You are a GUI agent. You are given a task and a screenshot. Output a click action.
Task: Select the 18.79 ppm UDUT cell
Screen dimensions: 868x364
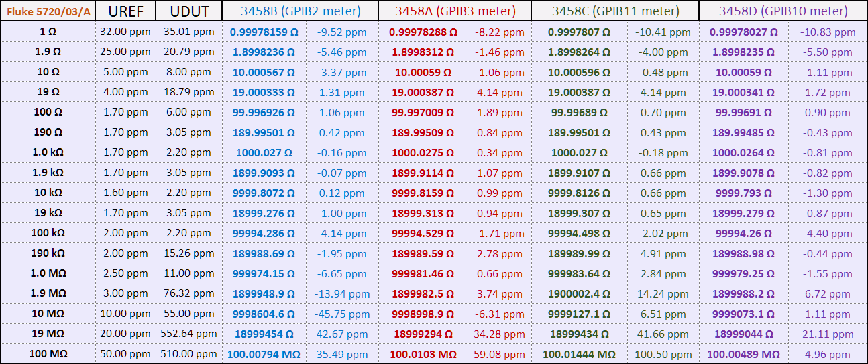(189, 92)
